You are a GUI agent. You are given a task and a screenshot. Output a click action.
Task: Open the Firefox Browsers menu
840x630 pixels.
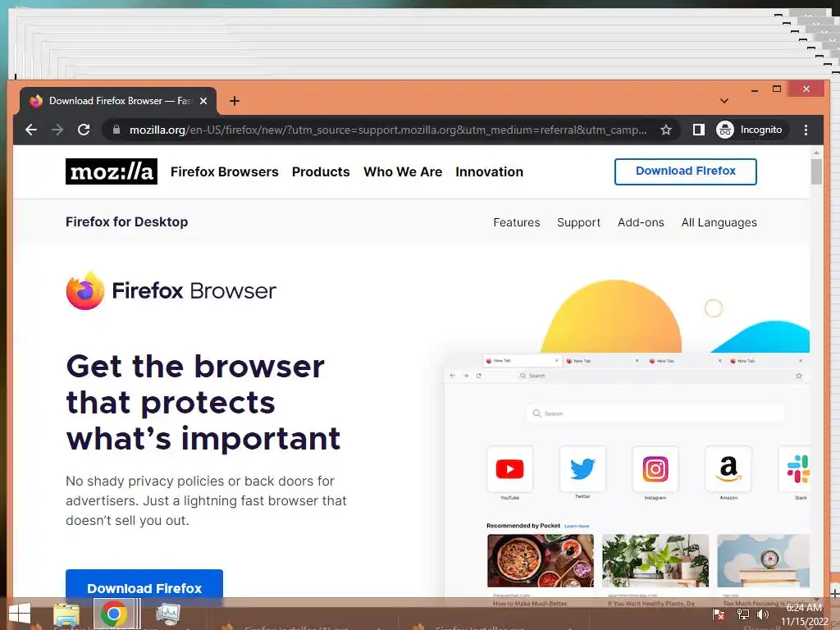[225, 172]
